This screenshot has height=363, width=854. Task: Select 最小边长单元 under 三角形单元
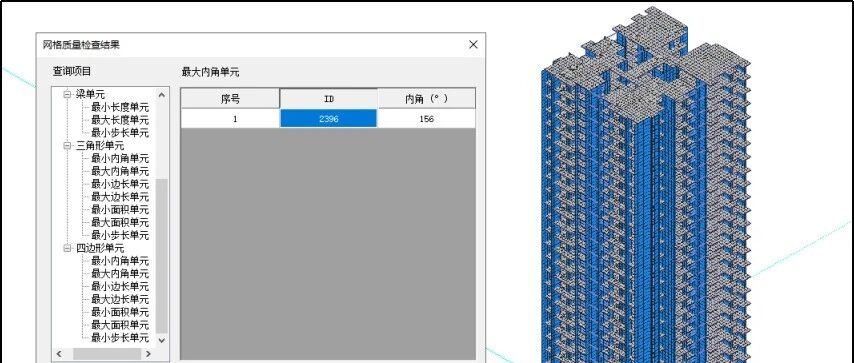coord(120,184)
